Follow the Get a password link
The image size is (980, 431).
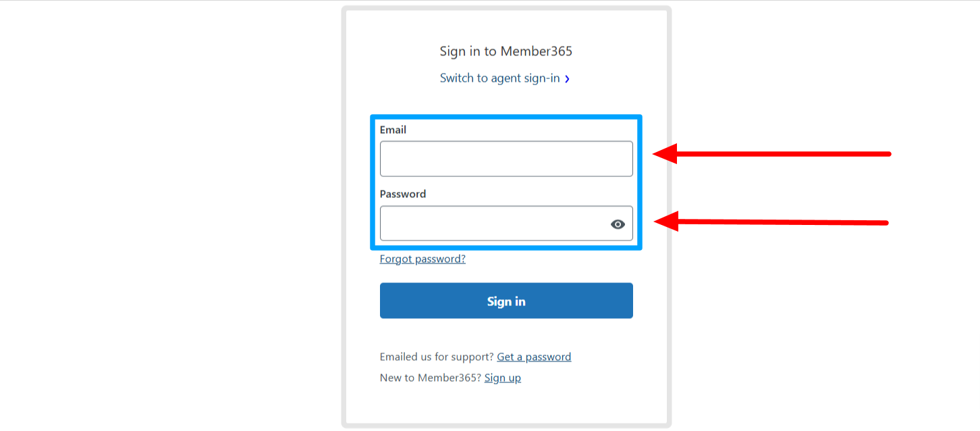coord(534,357)
